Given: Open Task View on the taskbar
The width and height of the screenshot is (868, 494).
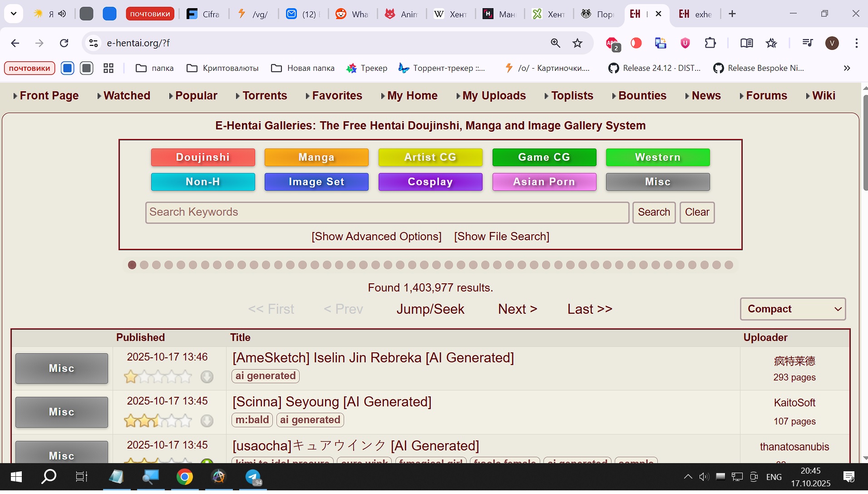Looking at the screenshot, I should click(x=82, y=477).
